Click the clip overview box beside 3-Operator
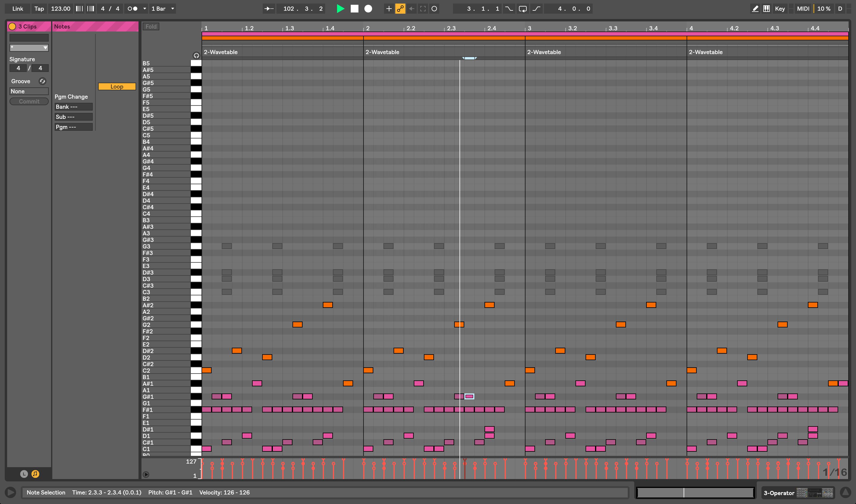This screenshot has width=856, height=504. [x=695, y=492]
